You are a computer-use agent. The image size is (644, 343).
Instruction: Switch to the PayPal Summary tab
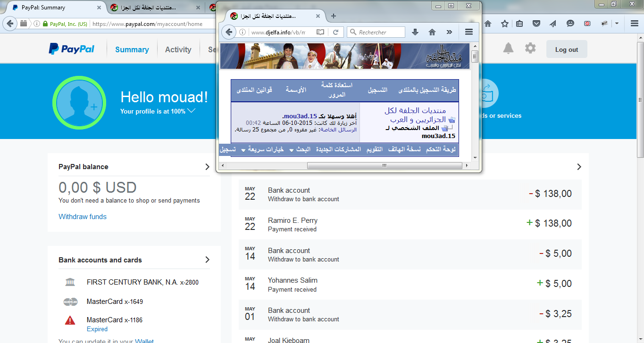tap(132, 49)
